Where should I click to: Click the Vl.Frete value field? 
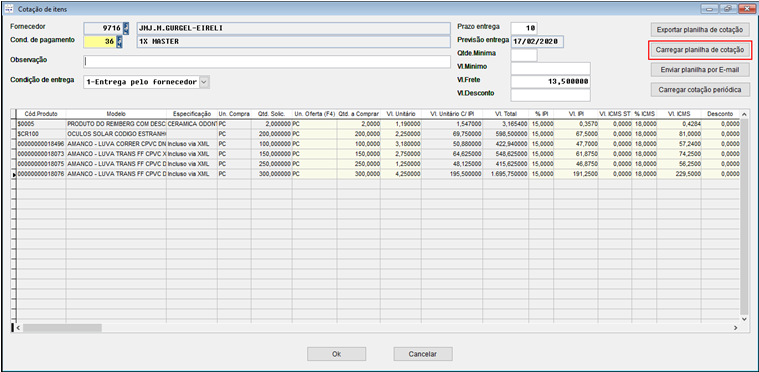(x=550, y=82)
